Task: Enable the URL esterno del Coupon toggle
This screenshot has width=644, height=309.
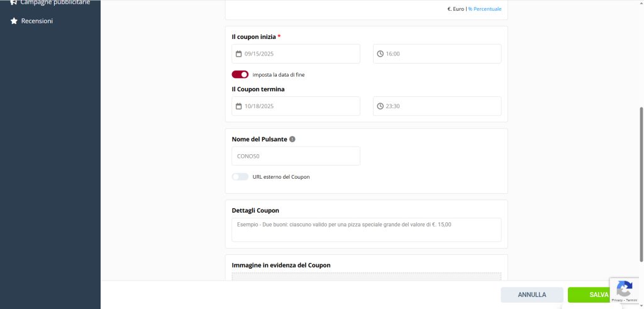Action: [x=240, y=177]
